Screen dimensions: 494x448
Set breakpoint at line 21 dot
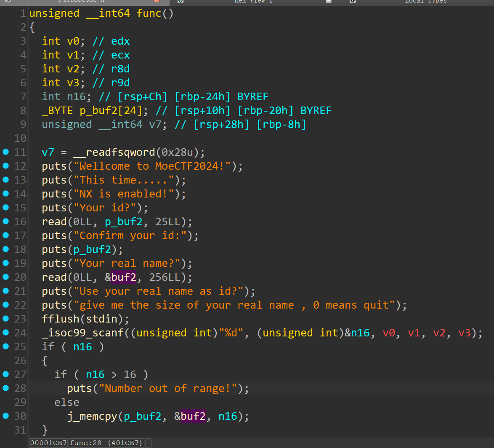[x=5, y=291]
